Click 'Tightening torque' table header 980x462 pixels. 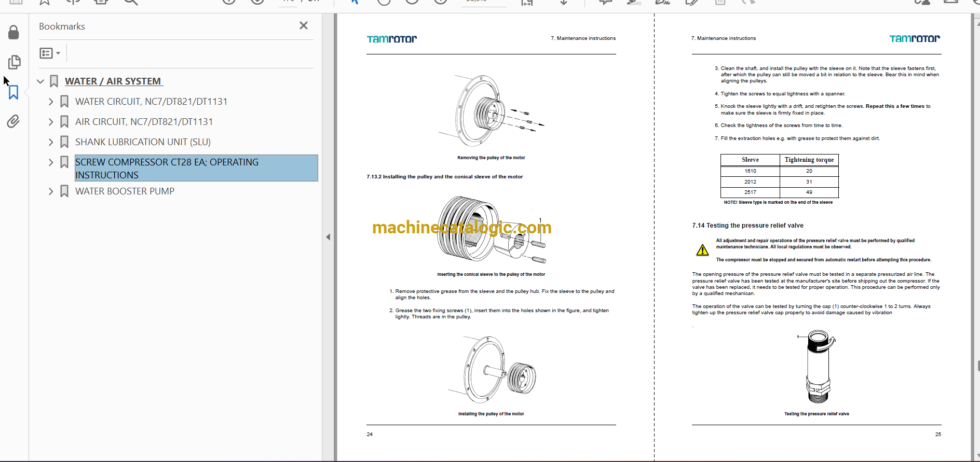click(809, 160)
